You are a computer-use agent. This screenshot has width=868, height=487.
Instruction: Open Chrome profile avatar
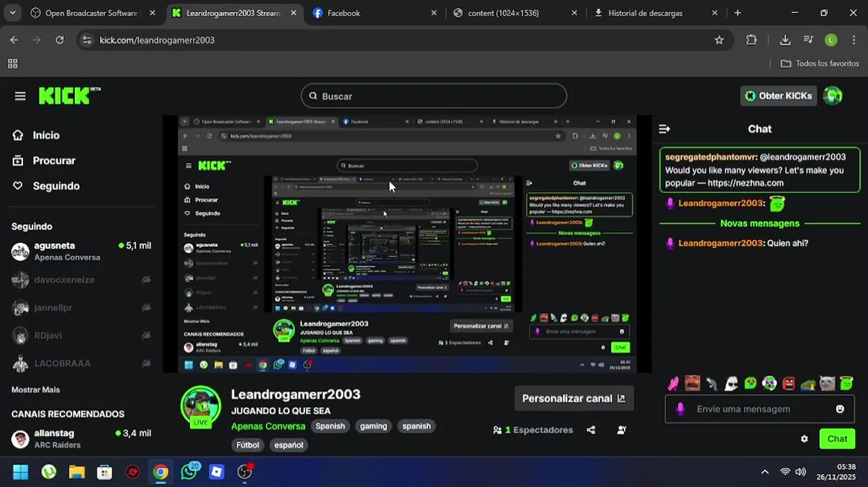831,40
